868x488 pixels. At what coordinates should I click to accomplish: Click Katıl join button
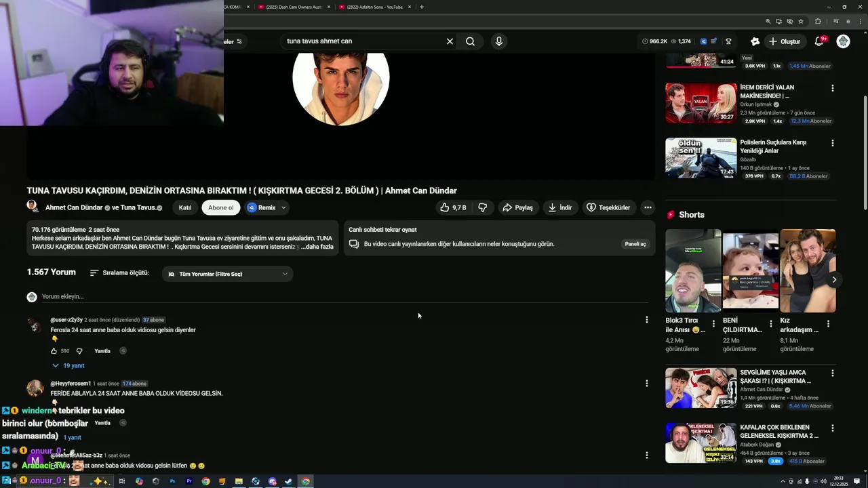click(x=185, y=207)
